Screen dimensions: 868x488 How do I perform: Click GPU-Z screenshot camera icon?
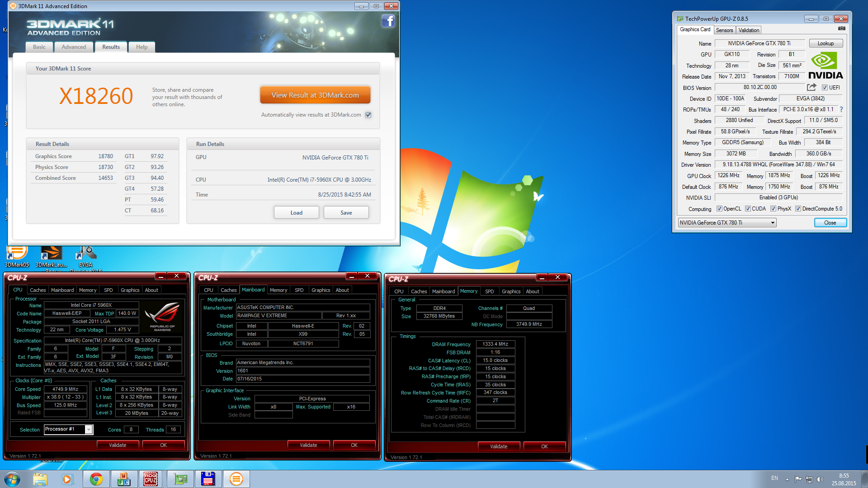pos(841,28)
